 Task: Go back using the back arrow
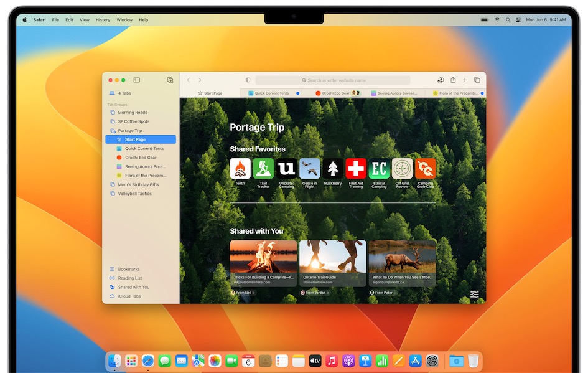click(x=189, y=80)
